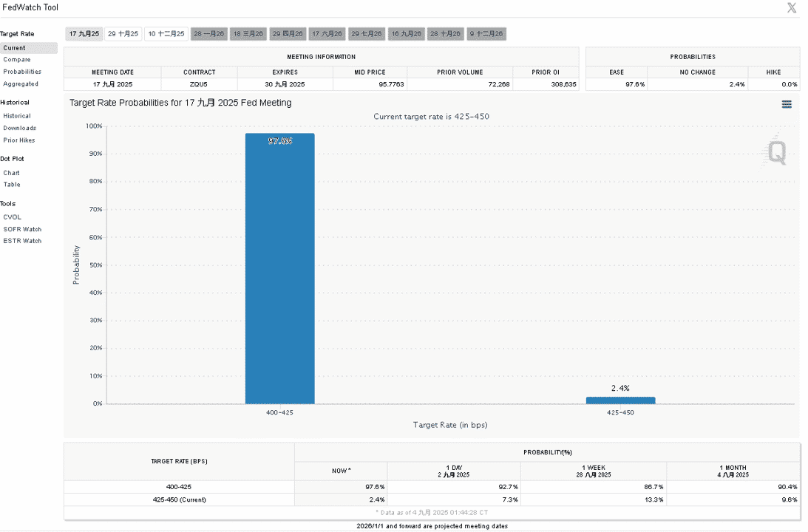Click the chart title Target Rate Probabilities
Viewport: 808px width, 532px height.
pos(180,103)
